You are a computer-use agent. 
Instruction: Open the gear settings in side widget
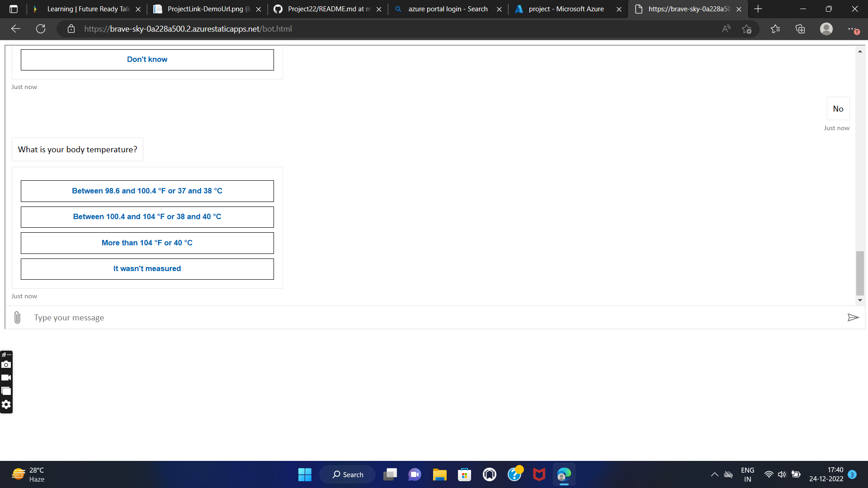(x=6, y=404)
